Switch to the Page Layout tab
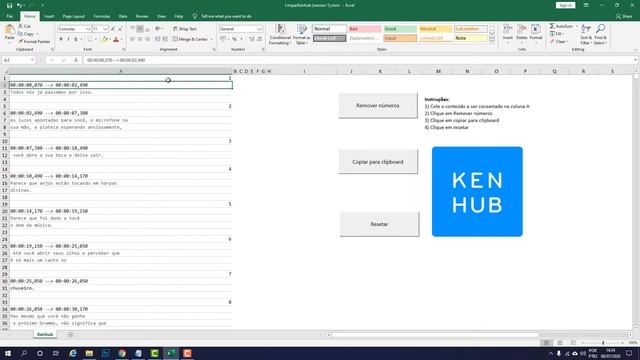 [73, 16]
